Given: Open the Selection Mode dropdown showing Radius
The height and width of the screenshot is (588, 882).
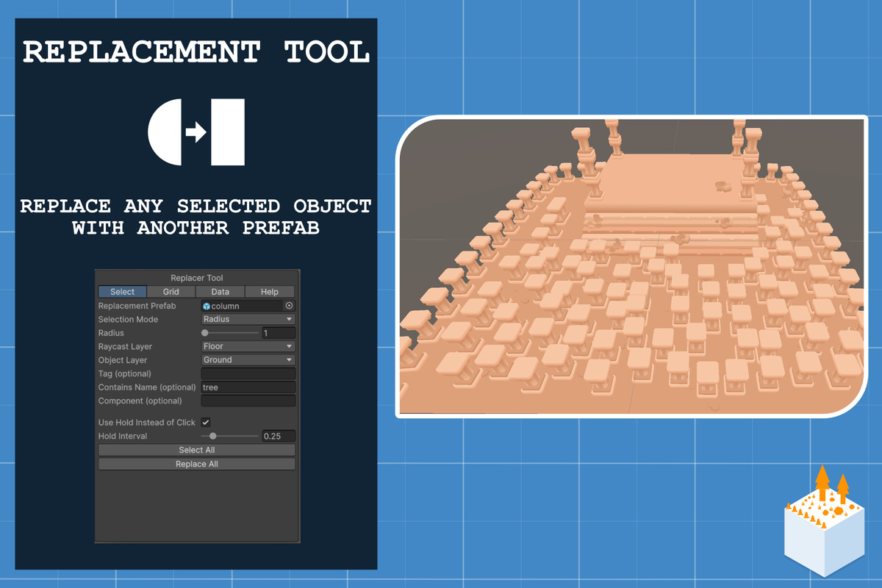Looking at the screenshot, I should tap(248, 319).
